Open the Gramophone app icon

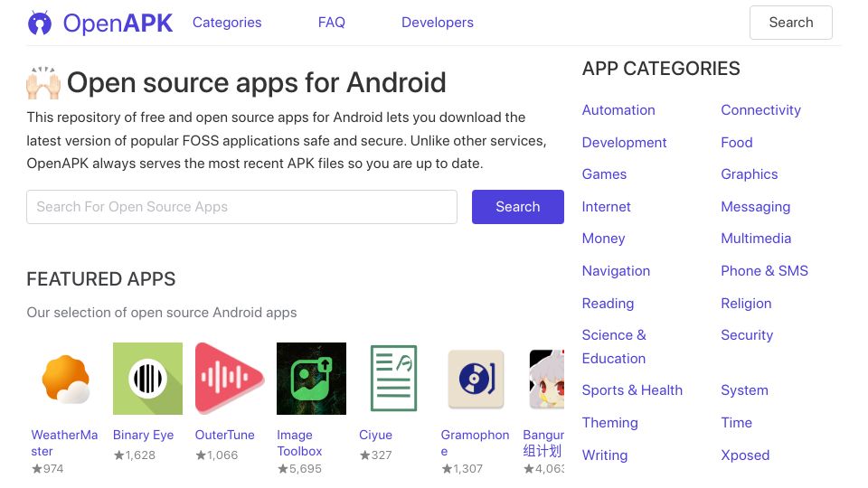(x=476, y=379)
